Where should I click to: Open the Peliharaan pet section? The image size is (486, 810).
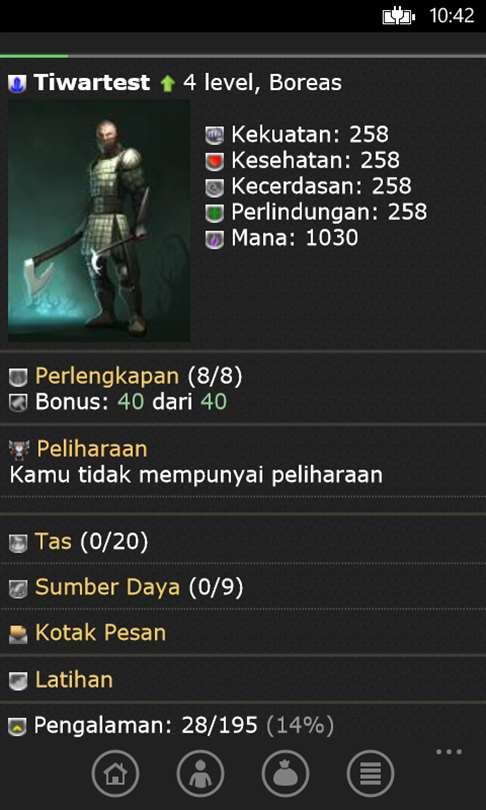click(92, 449)
